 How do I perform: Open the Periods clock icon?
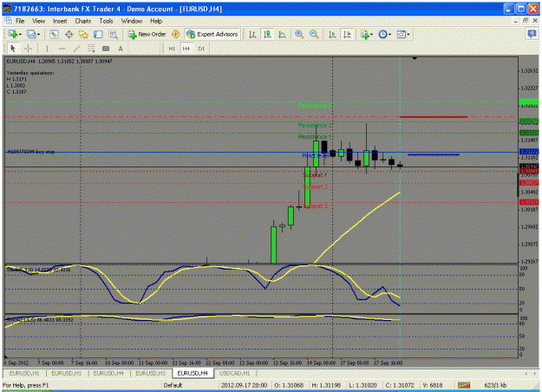382,34
